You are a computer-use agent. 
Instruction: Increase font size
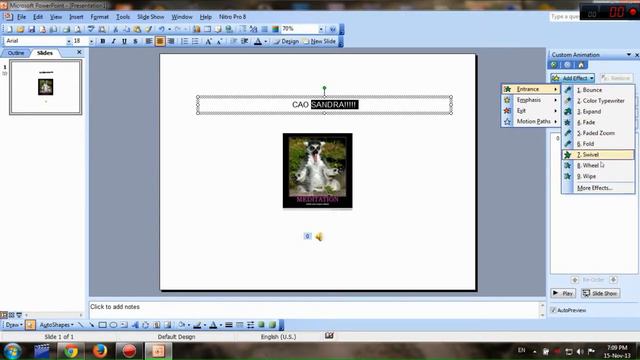(x=209, y=41)
